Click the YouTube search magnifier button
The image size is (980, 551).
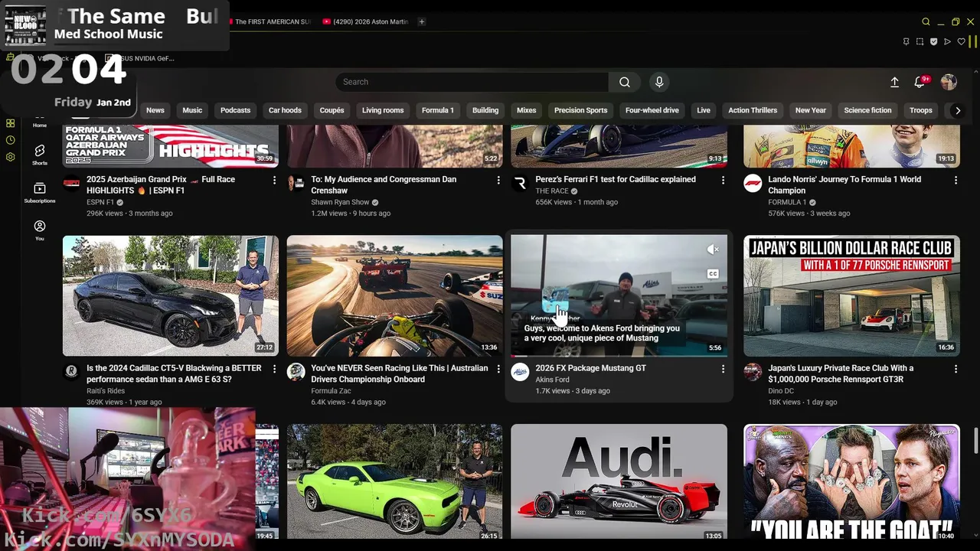pos(625,82)
